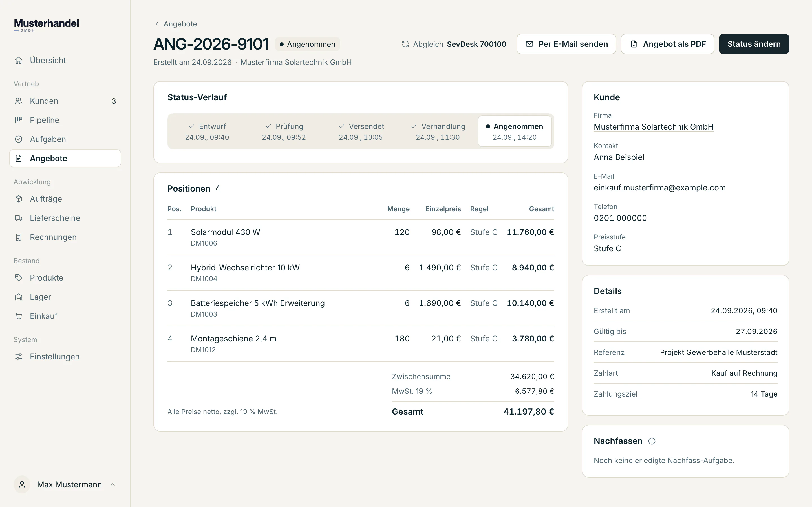Open the Pipeline board icon

point(19,120)
